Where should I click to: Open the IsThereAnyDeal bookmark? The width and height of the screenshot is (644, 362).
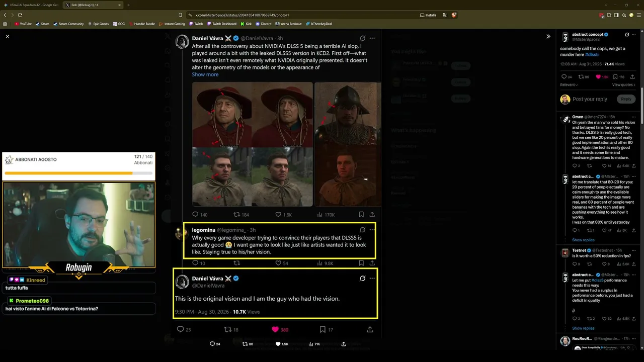point(318,24)
